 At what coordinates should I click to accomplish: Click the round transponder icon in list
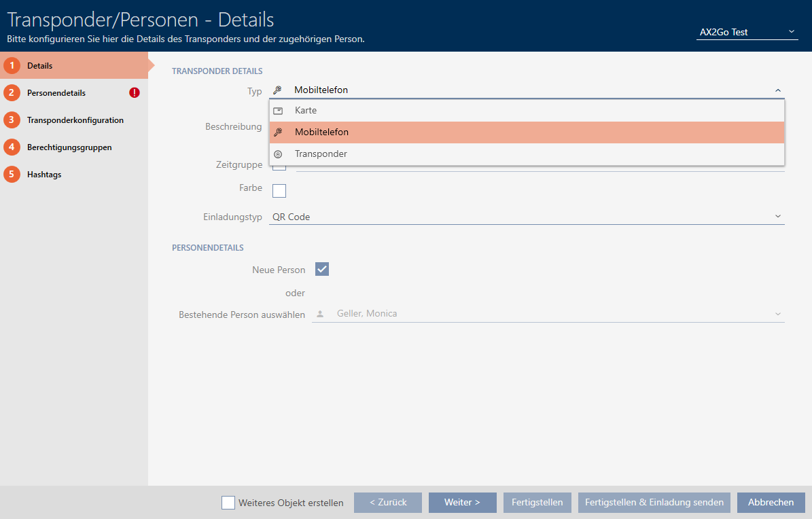pyautogui.click(x=278, y=154)
